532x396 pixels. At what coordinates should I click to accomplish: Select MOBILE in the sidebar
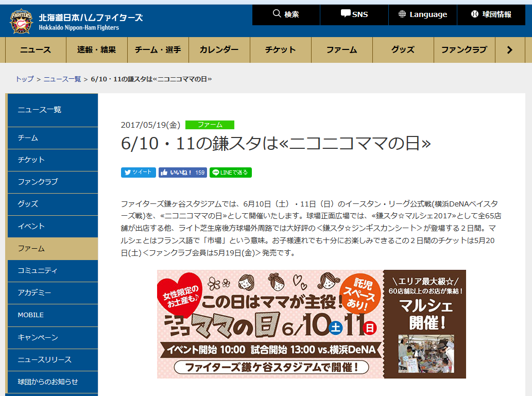pyautogui.click(x=53, y=315)
